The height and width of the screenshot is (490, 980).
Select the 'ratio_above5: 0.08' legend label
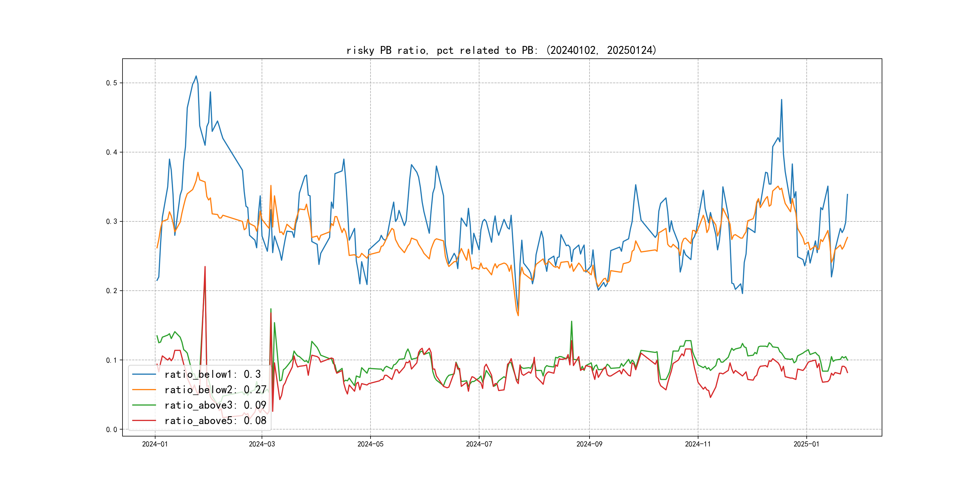click(x=215, y=420)
